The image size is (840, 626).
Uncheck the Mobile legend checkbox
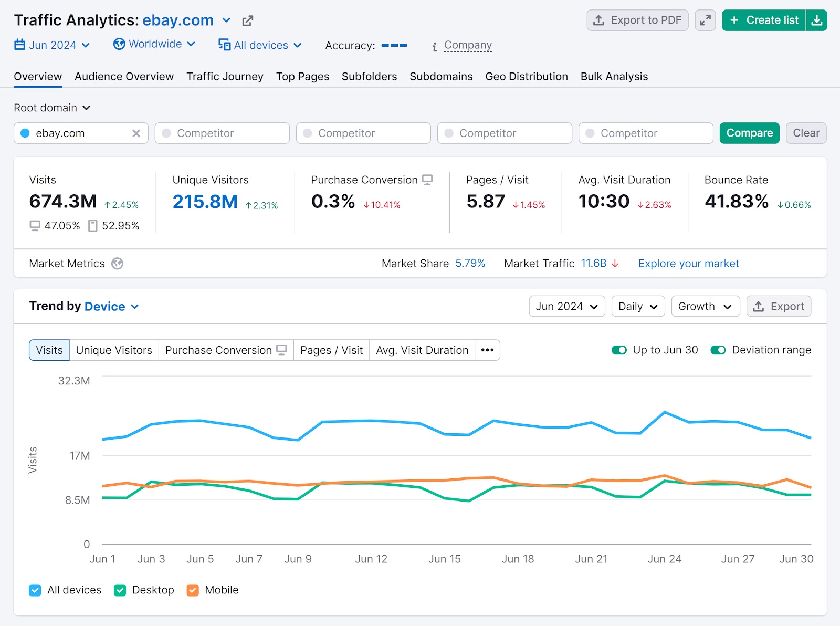[x=193, y=590]
